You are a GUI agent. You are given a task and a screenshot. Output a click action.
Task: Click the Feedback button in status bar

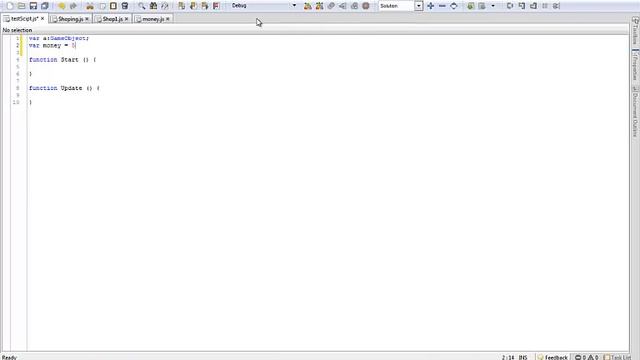point(553,357)
